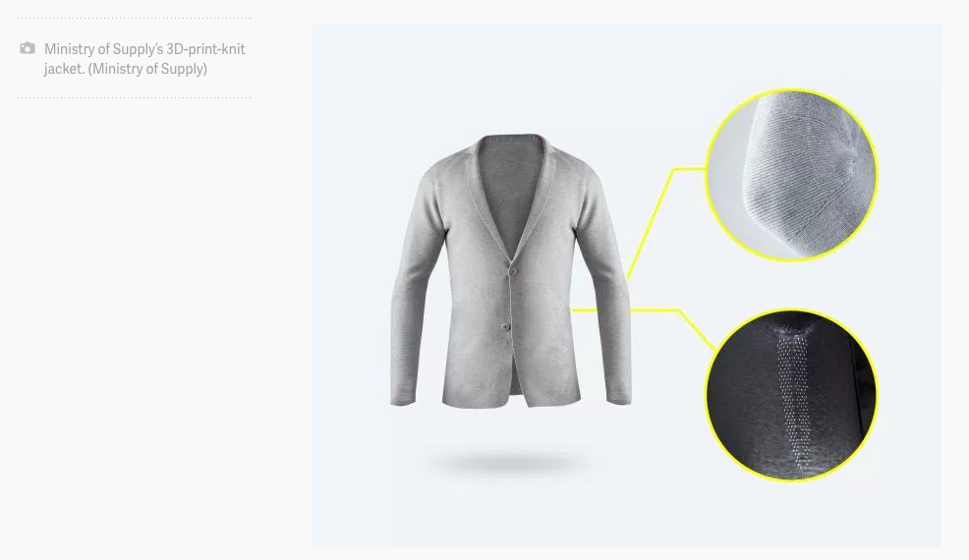The width and height of the screenshot is (969, 560).
Task: Click the yellow line leading to upper circle
Action: (661, 210)
